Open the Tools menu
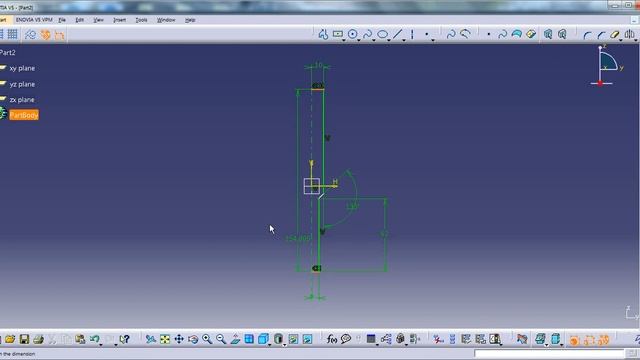The height and width of the screenshot is (360, 640). click(141, 20)
